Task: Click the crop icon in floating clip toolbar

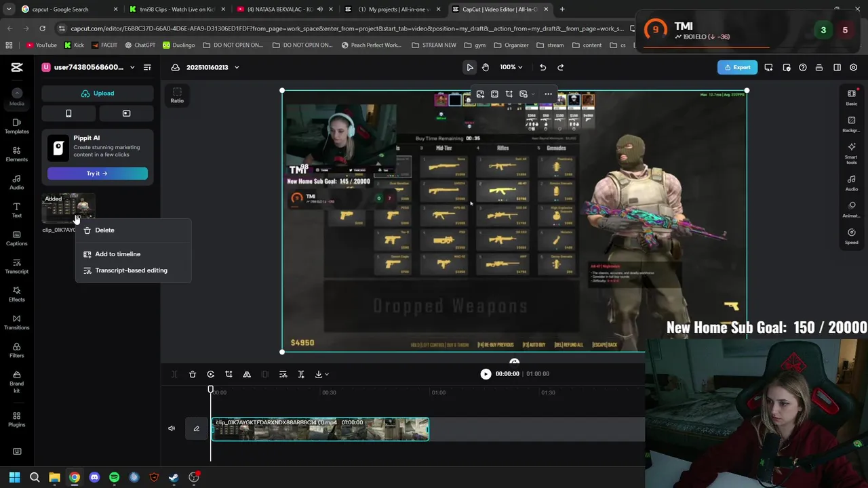Action: point(509,94)
